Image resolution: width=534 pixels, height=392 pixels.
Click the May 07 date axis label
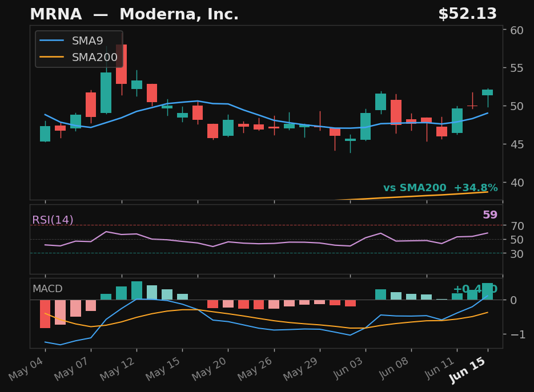[72, 369]
